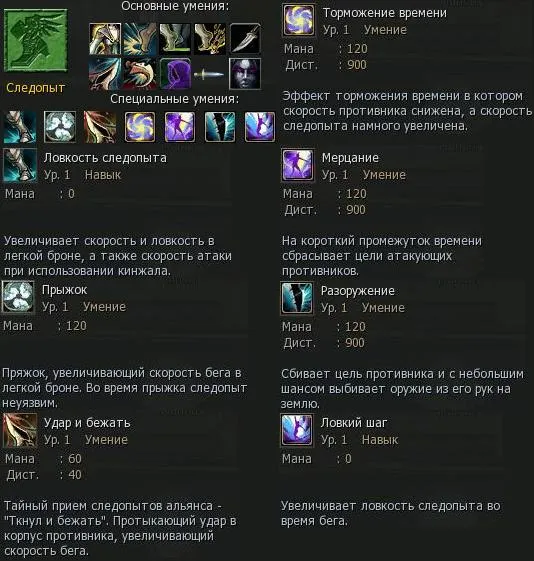Click the green Следопыт class emblem

[x=35, y=40]
